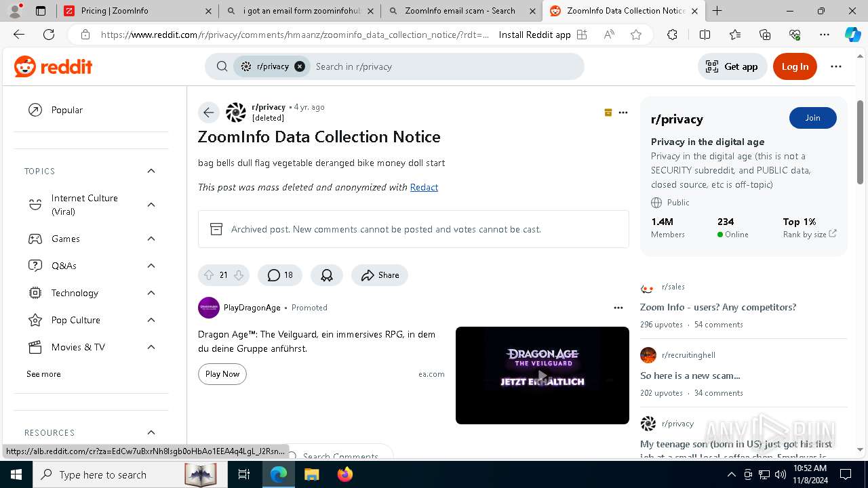Open the 18 comments button
This screenshot has height=488, width=868.
tap(280, 275)
